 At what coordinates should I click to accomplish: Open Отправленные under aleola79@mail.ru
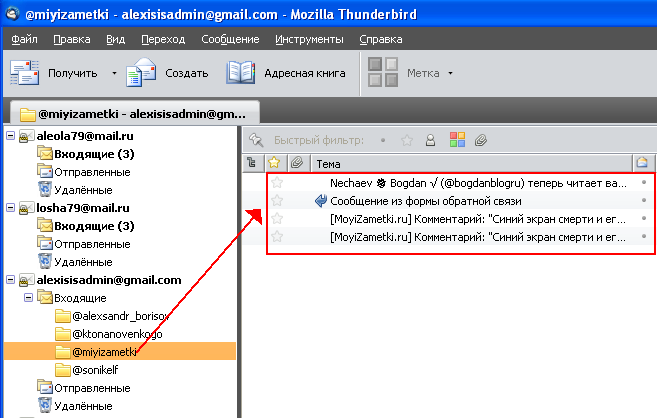point(92,172)
